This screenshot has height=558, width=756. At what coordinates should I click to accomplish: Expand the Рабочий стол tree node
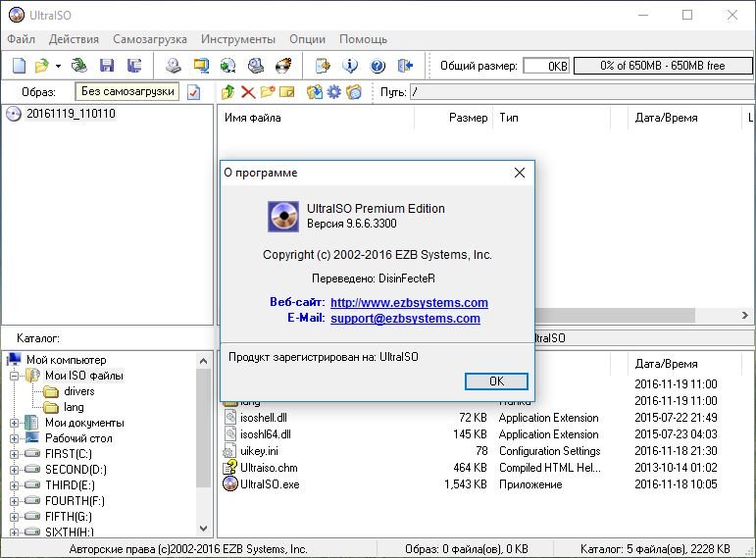point(14,439)
